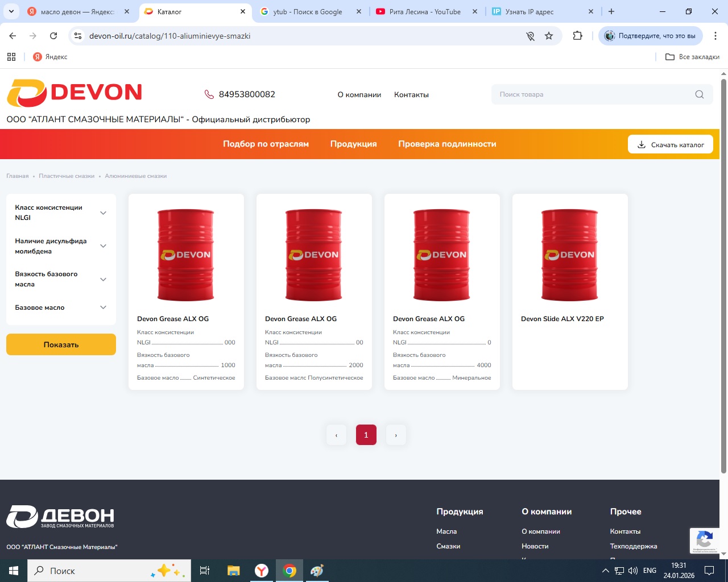Viewport: 728px width, 582px height.
Task: Open a new browser tab
Action: coord(611,11)
